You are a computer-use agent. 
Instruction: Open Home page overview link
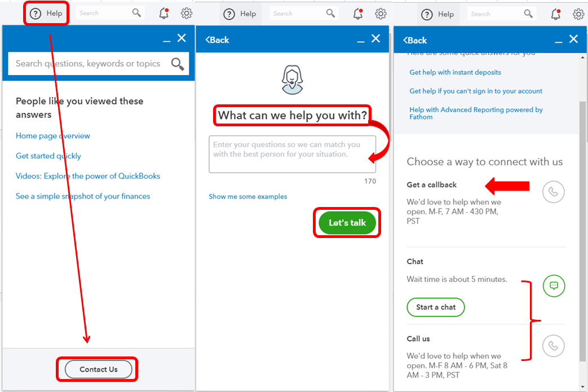[x=53, y=136]
